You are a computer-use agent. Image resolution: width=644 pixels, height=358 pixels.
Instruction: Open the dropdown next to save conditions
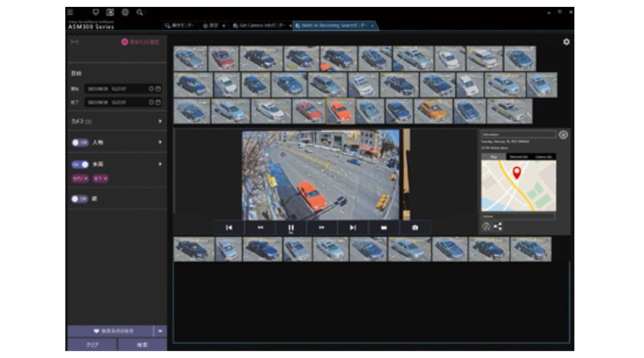pyautogui.click(x=160, y=331)
